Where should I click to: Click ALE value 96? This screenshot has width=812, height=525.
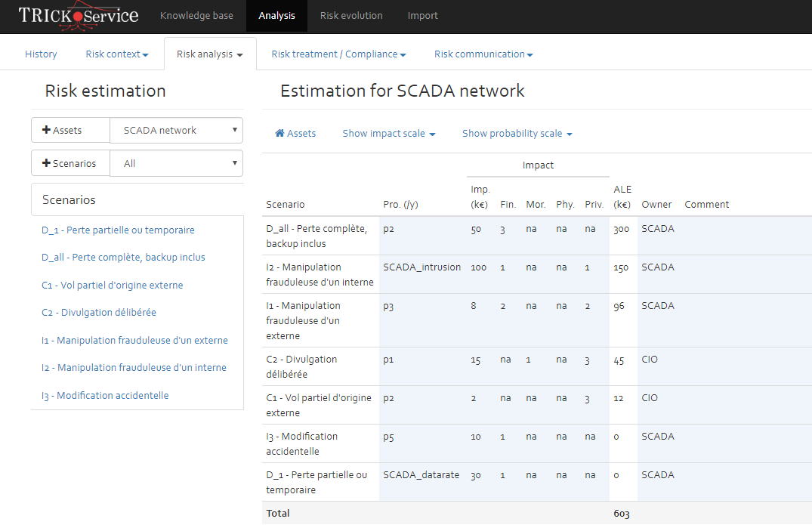[619, 306]
